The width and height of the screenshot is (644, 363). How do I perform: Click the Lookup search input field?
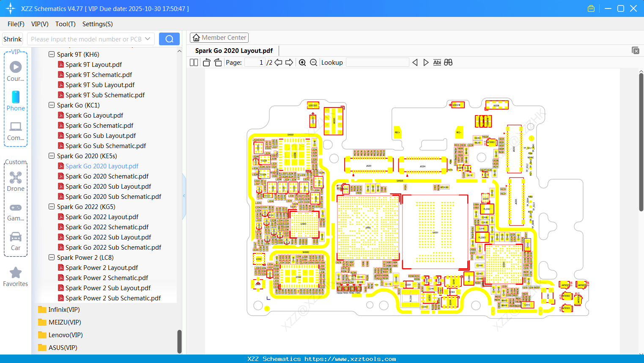[378, 62]
